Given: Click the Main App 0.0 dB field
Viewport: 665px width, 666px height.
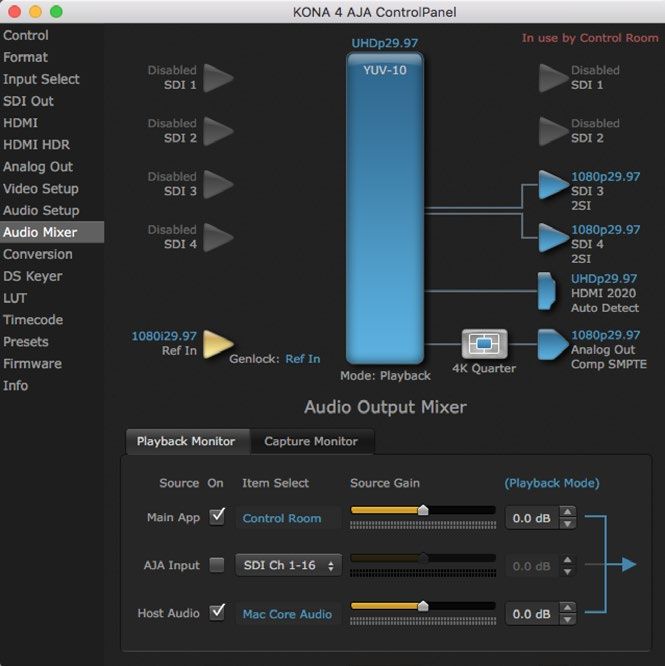Looking at the screenshot, I should click(x=532, y=518).
